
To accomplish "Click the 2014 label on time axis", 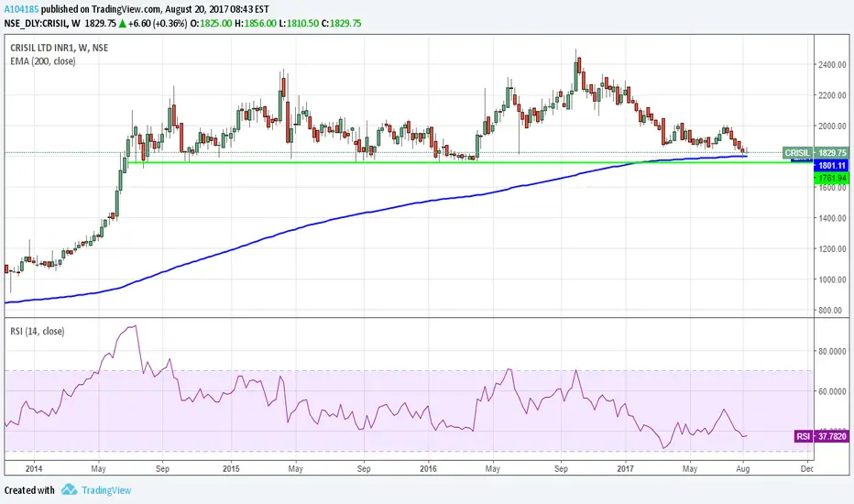I will pyautogui.click(x=34, y=468).
